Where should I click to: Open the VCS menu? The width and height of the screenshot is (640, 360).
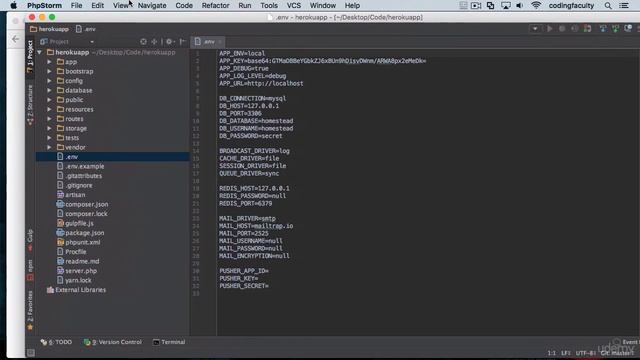293,5
